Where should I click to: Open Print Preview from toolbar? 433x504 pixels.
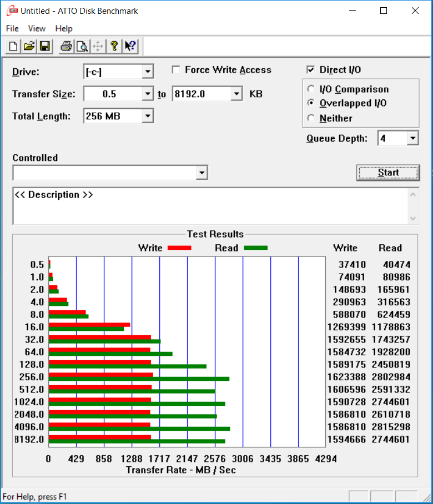click(82, 46)
